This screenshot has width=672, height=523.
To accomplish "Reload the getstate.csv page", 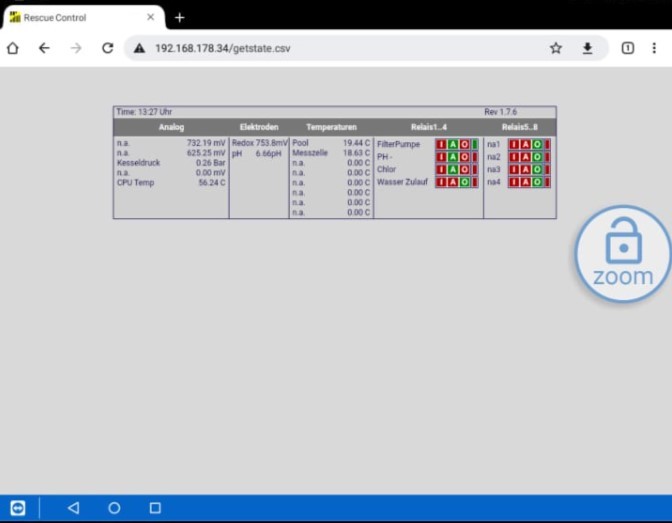I will (108, 48).
